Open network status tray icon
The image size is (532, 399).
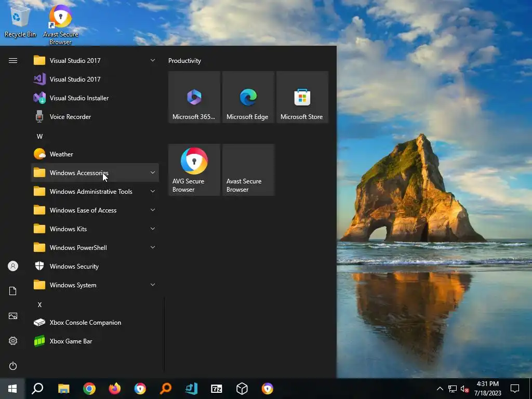(453, 389)
